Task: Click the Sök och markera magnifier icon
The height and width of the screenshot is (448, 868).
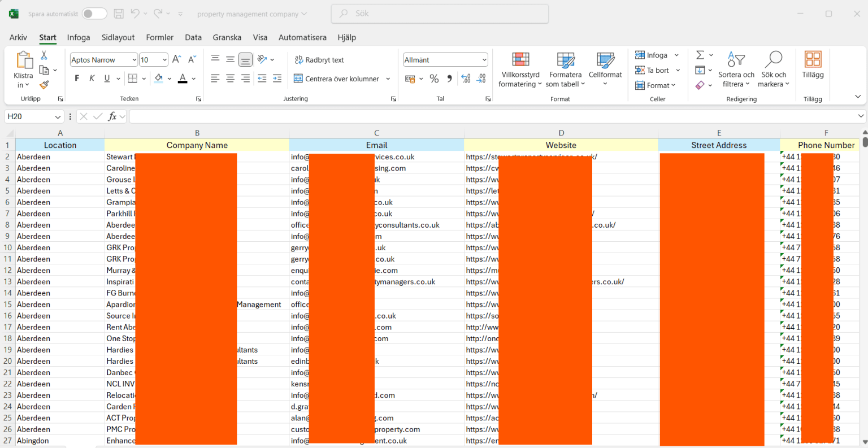Action: [773, 60]
